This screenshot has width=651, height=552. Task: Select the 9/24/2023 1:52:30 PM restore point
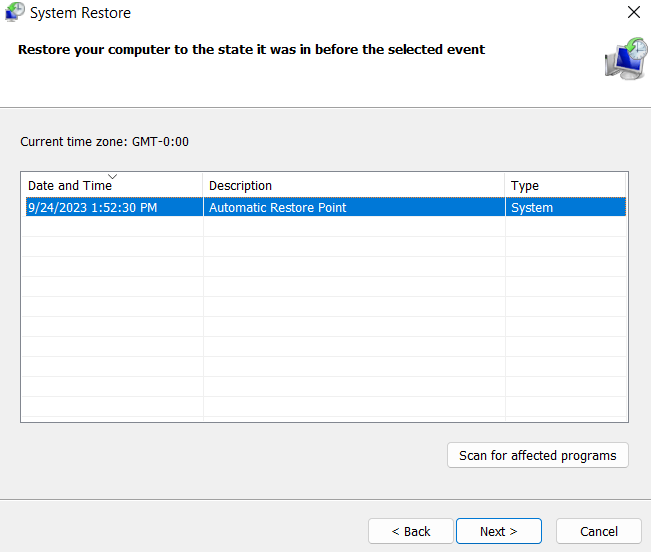point(93,208)
